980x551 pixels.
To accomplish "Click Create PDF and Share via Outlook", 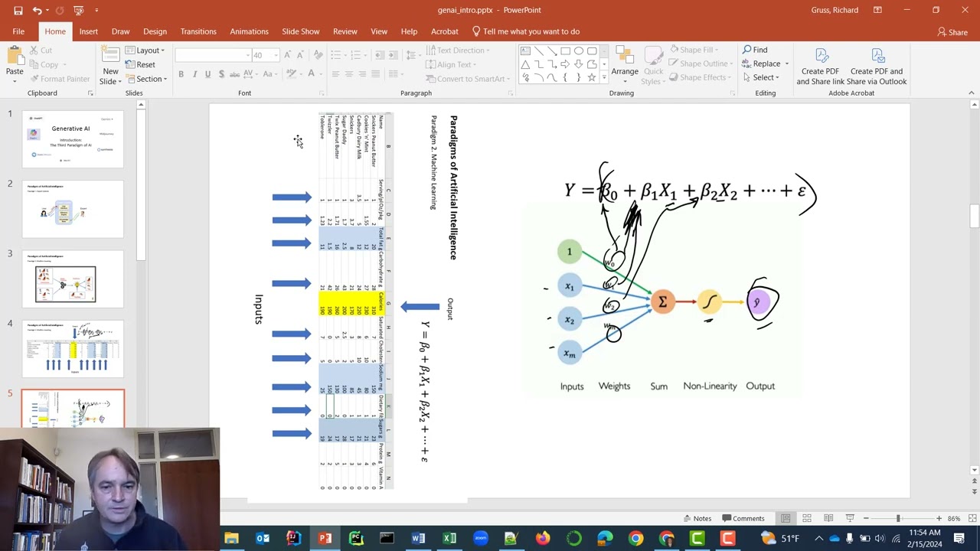I will (x=877, y=67).
